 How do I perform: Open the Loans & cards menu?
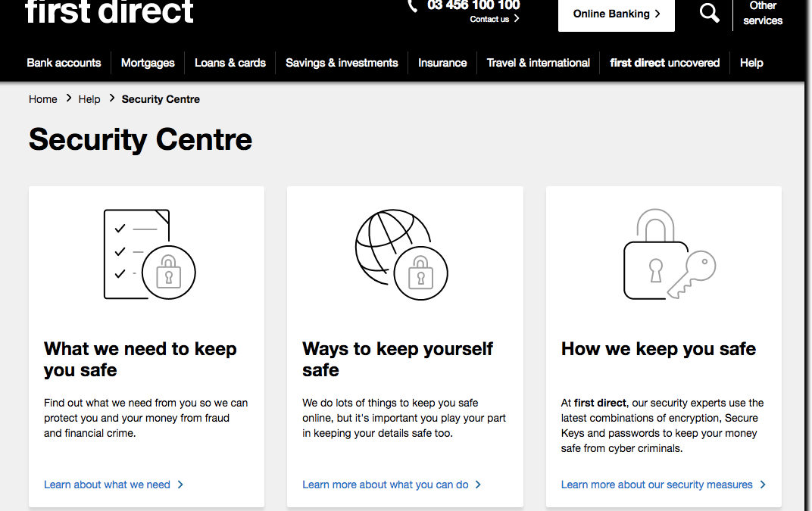pos(230,63)
